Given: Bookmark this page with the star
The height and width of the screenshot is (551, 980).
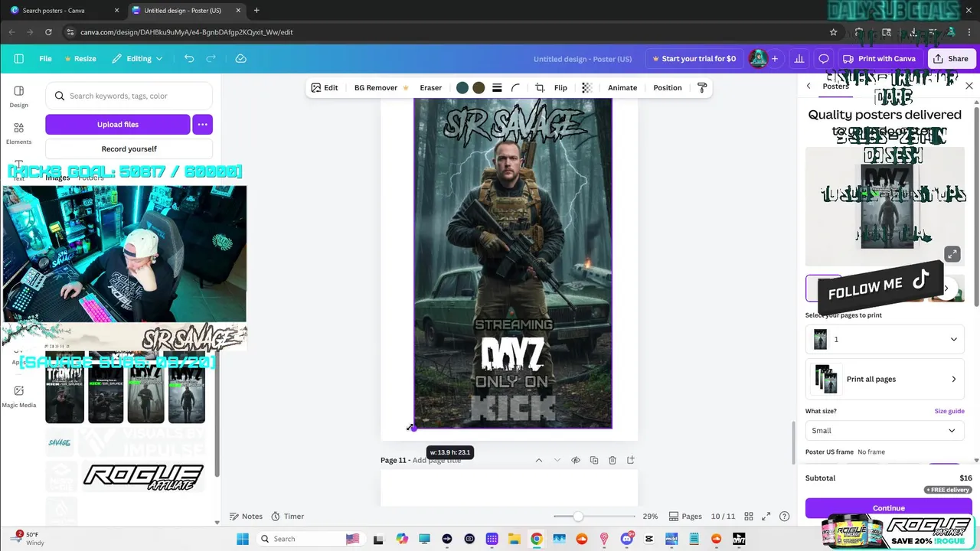Looking at the screenshot, I should [833, 32].
